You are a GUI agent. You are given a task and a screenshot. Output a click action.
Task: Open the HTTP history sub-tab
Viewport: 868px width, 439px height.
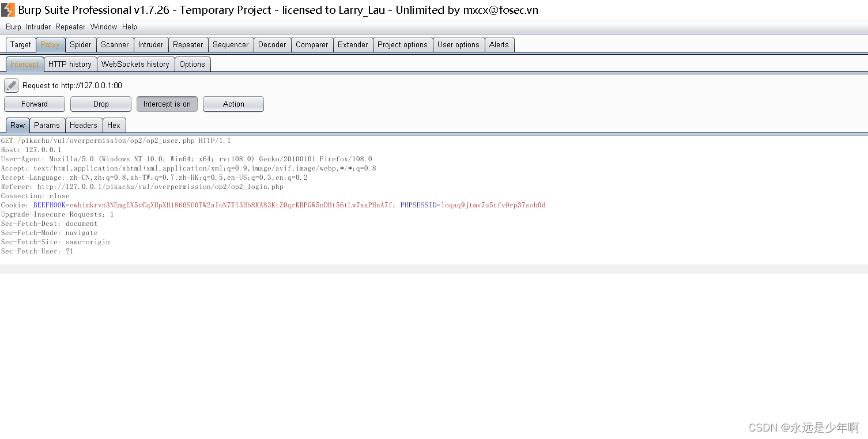pos(70,64)
